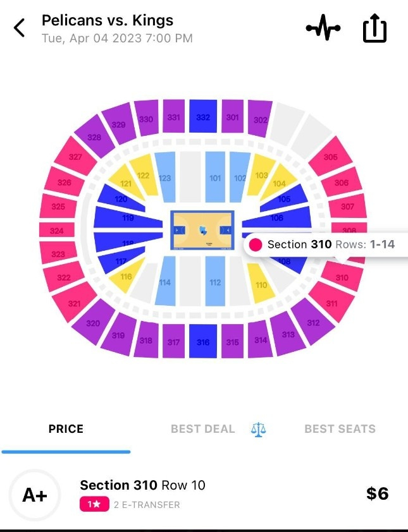
Task: Tap the A+ deal rating badge
Action: coord(35,495)
